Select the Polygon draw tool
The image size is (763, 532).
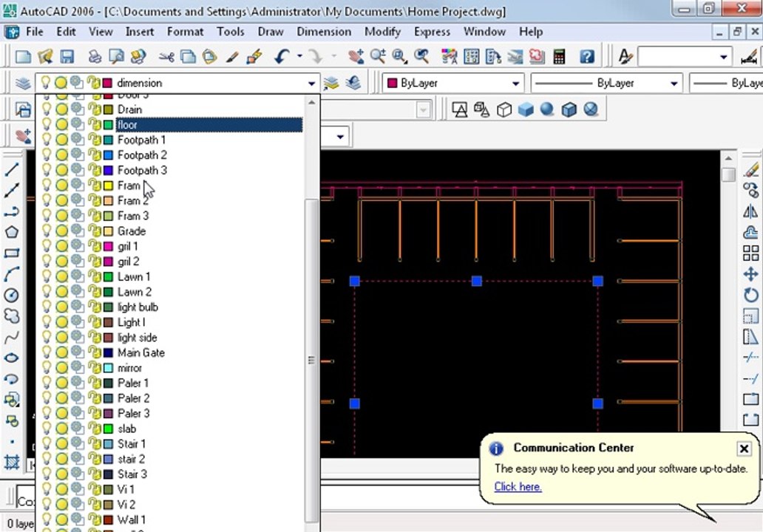(12, 232)
